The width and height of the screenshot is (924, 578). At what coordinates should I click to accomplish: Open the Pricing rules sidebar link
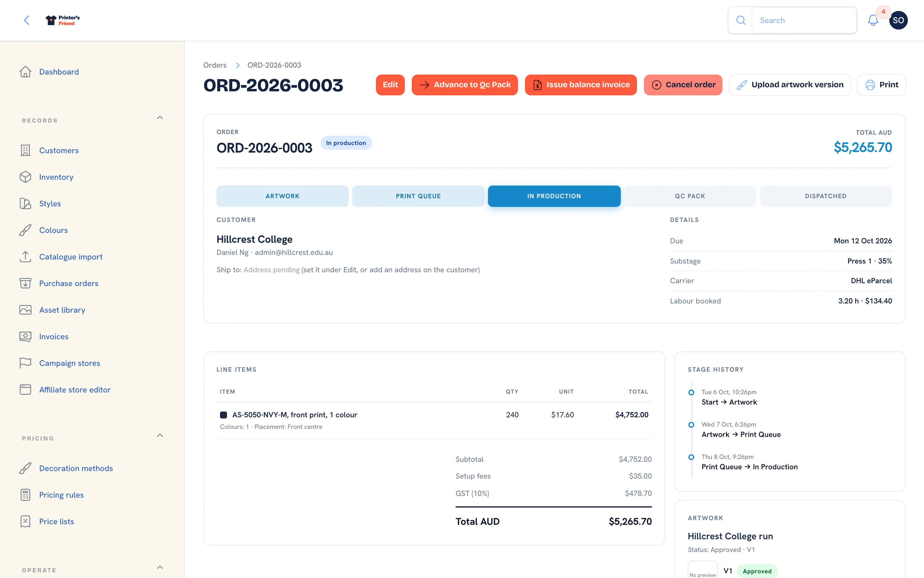(62, 495)
